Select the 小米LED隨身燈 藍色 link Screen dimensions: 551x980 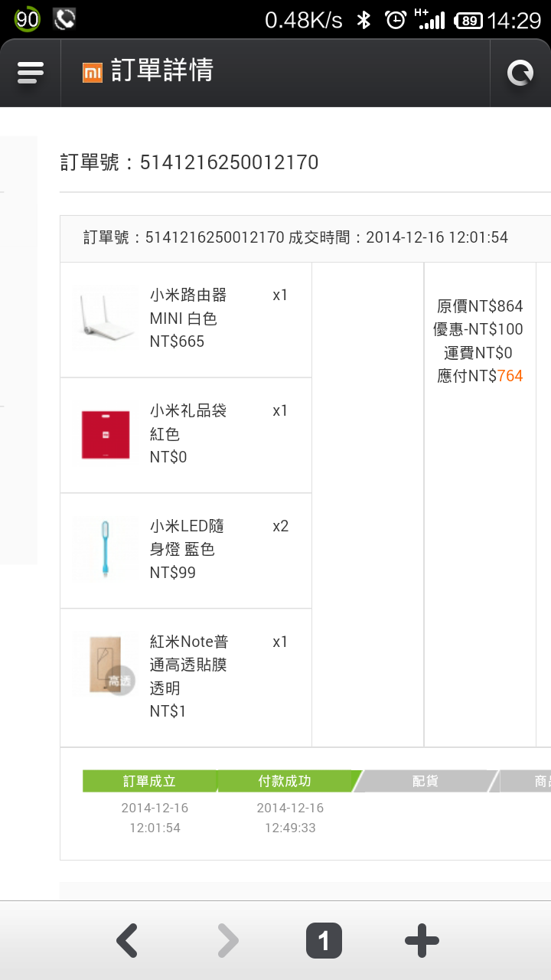point(187,537)
